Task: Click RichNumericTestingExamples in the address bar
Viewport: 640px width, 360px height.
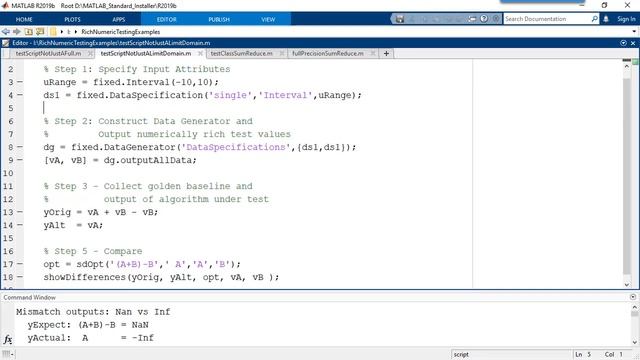Action: click(120, 31)
